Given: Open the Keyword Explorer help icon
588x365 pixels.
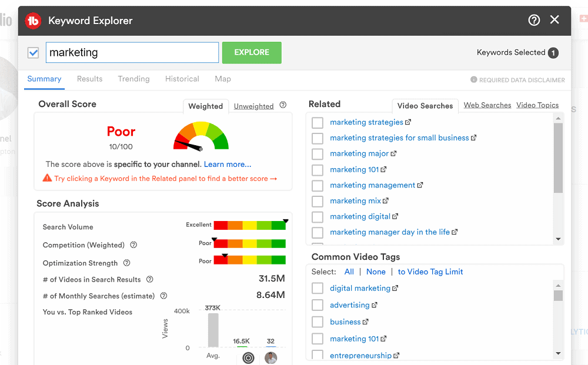Looking at the screenshot, I should click(x=534, y=20).
